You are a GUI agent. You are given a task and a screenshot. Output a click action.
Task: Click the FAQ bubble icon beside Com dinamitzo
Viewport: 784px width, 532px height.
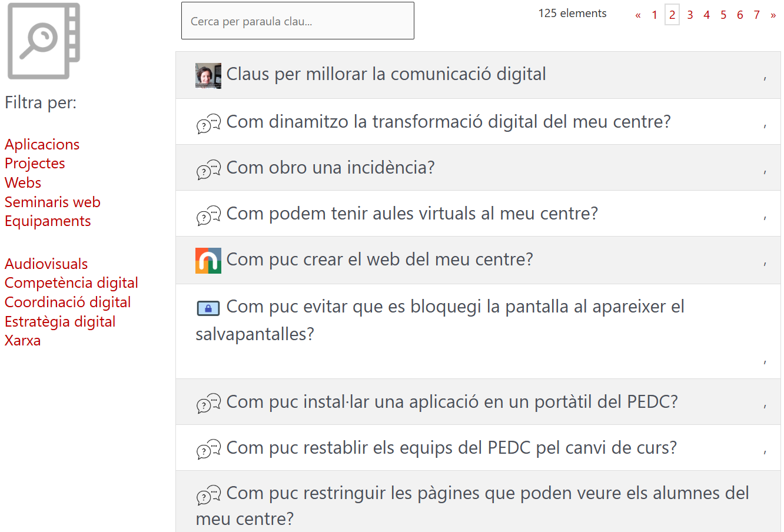click(x=208, y=123)
